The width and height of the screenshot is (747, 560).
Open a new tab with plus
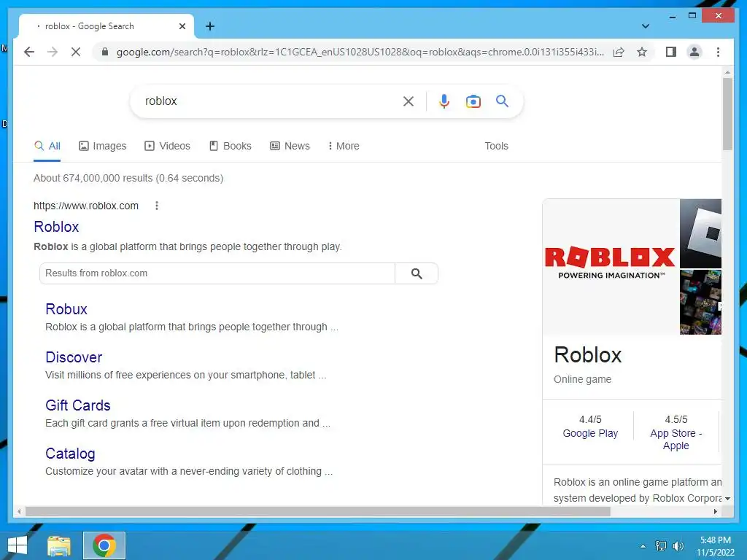[x=210, y=26]
